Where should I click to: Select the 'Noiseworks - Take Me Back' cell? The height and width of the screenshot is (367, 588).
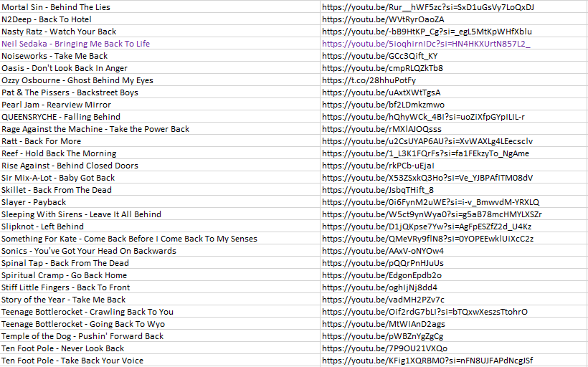160,55
